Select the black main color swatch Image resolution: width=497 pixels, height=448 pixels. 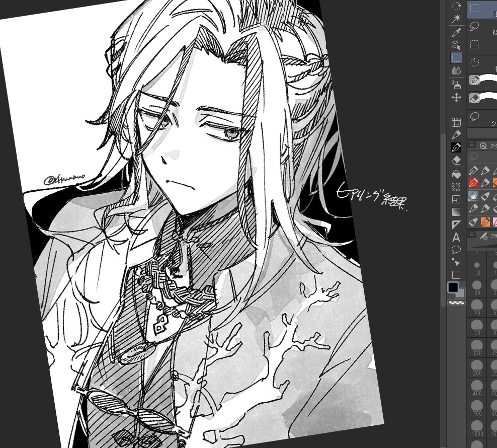coord(453,287)
